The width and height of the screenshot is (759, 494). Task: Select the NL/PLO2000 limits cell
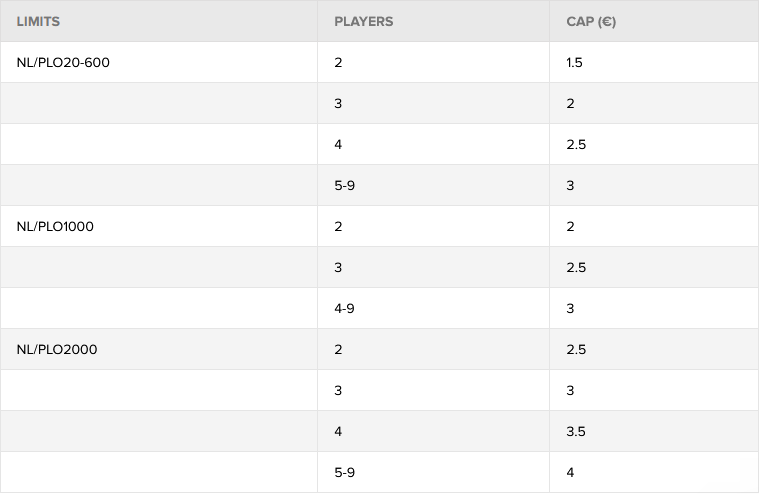point(56,349)
